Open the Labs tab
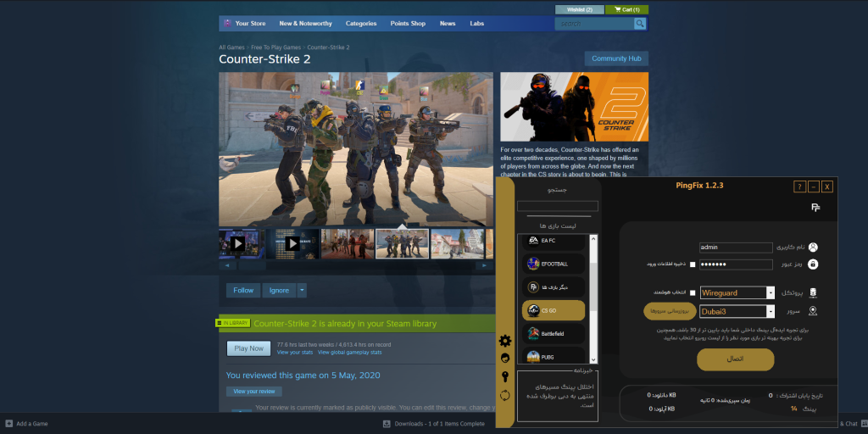 pyautogui.click(x=476, y=24)
